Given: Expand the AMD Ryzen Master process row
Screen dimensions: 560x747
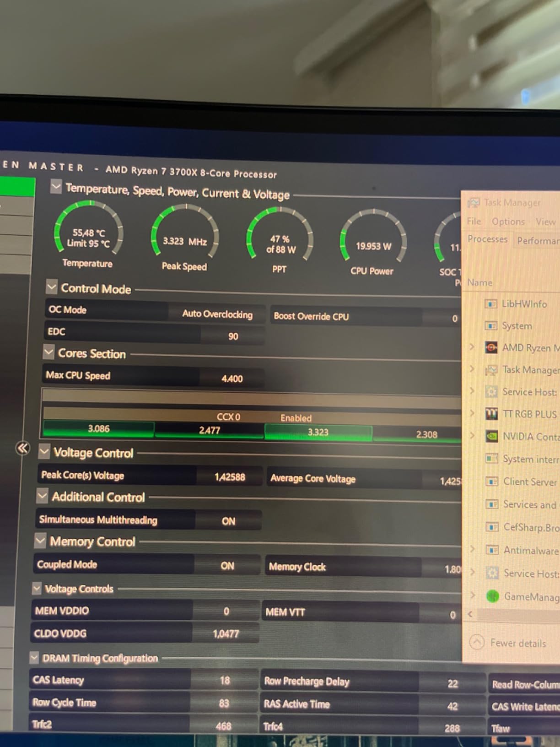Looking at the screenshot, I should [472, 347].
